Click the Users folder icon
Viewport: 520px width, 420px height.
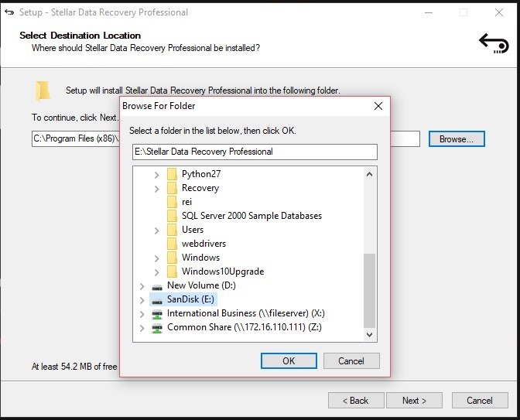pyautogui.click(x=172, y=230)
